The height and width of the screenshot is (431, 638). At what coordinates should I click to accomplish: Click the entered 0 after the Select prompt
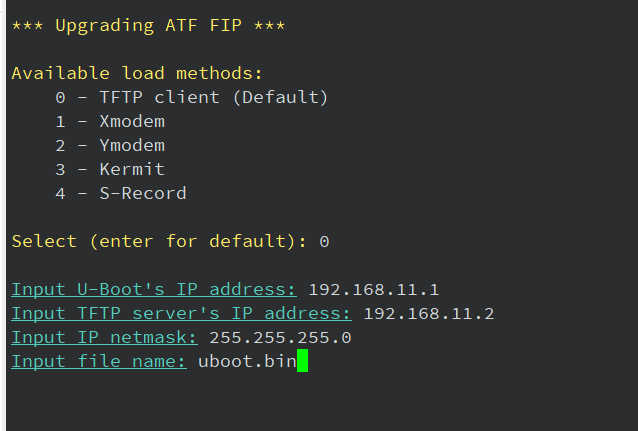tap(324, 241)
